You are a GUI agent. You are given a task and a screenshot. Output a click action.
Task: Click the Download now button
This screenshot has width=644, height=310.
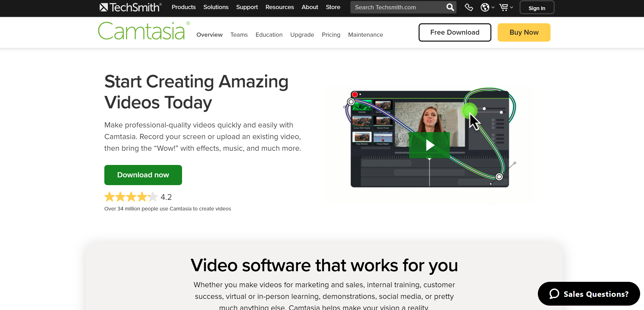click(143, 175)
